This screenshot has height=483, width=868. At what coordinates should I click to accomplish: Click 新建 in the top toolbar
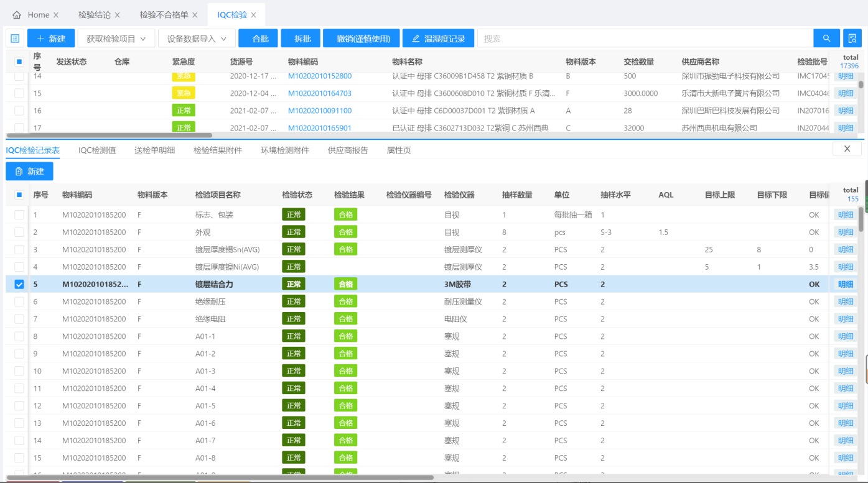tap(51, 39)
